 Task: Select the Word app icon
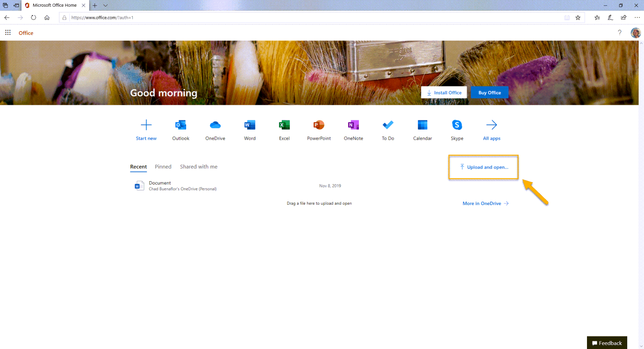click(249, 128)
